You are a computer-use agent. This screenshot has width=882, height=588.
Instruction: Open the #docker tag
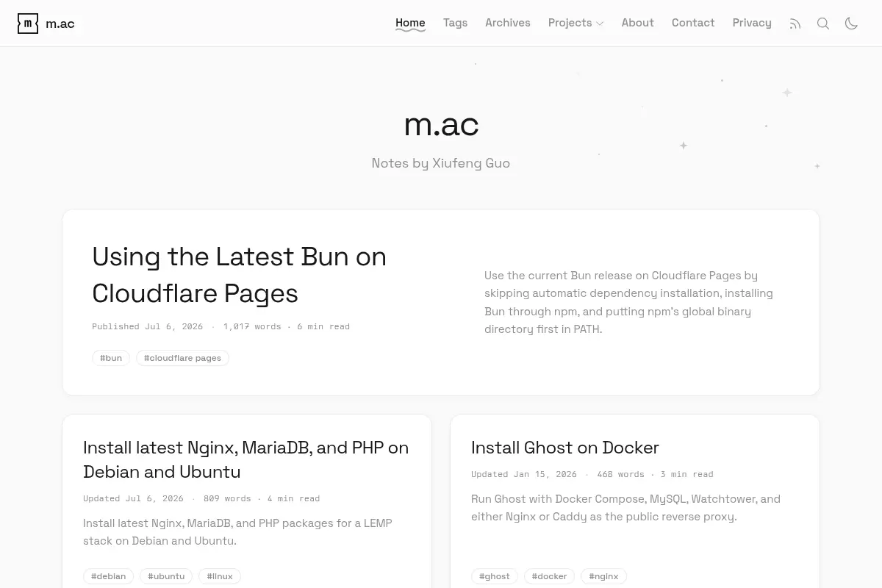550,576
